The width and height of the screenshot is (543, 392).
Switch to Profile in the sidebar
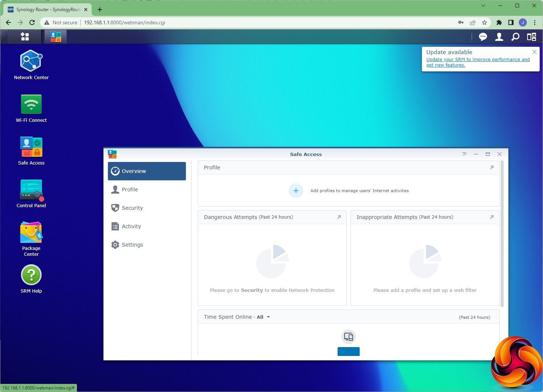pyautogui.click(x=147, y=190)
